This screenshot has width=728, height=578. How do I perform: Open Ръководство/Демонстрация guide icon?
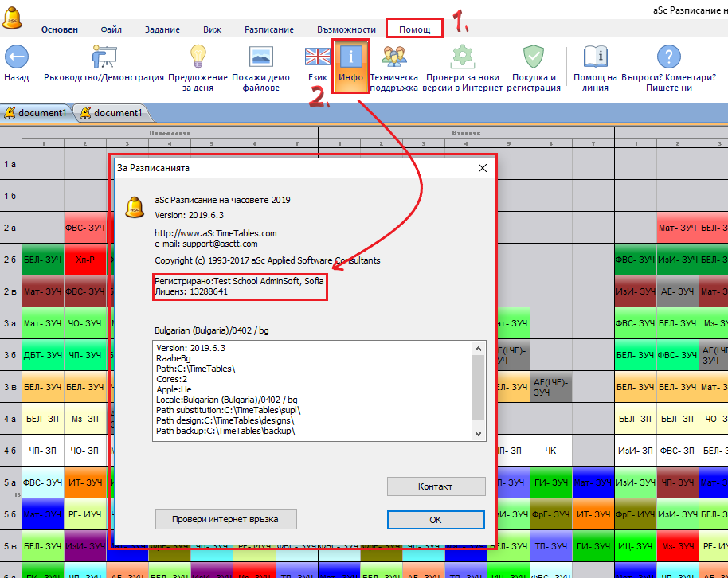click(x=100, y=57)
